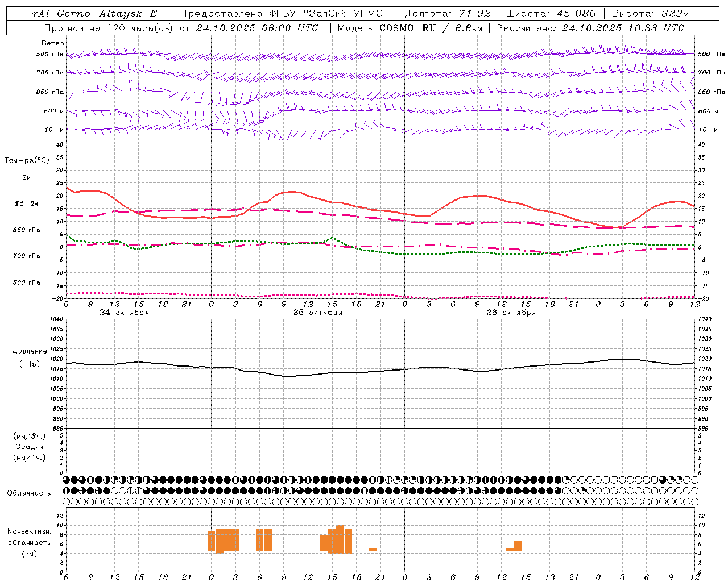The image size is (728, 582).
Task: Click the Осадки panel label
Action: click(30, 447)
